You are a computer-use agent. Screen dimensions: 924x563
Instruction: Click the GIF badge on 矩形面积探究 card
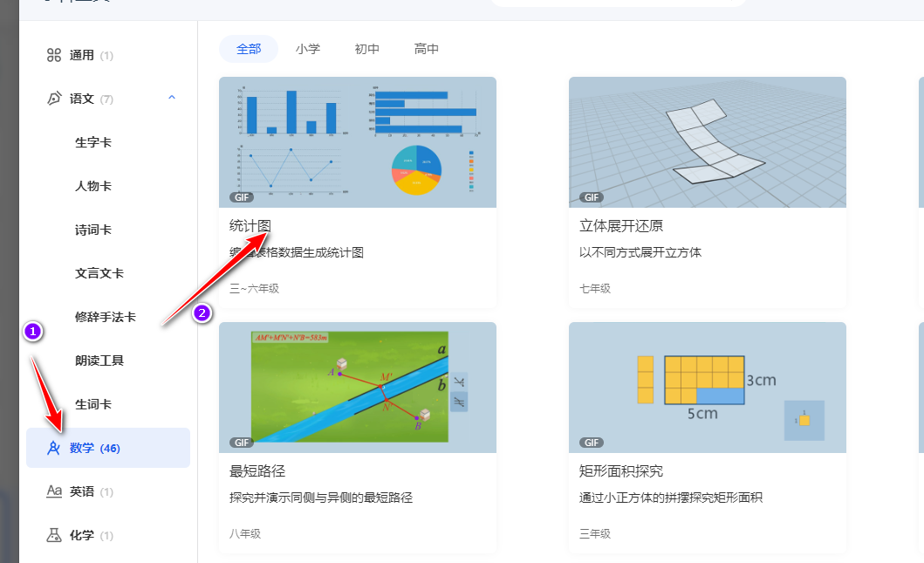click(591, 443)
